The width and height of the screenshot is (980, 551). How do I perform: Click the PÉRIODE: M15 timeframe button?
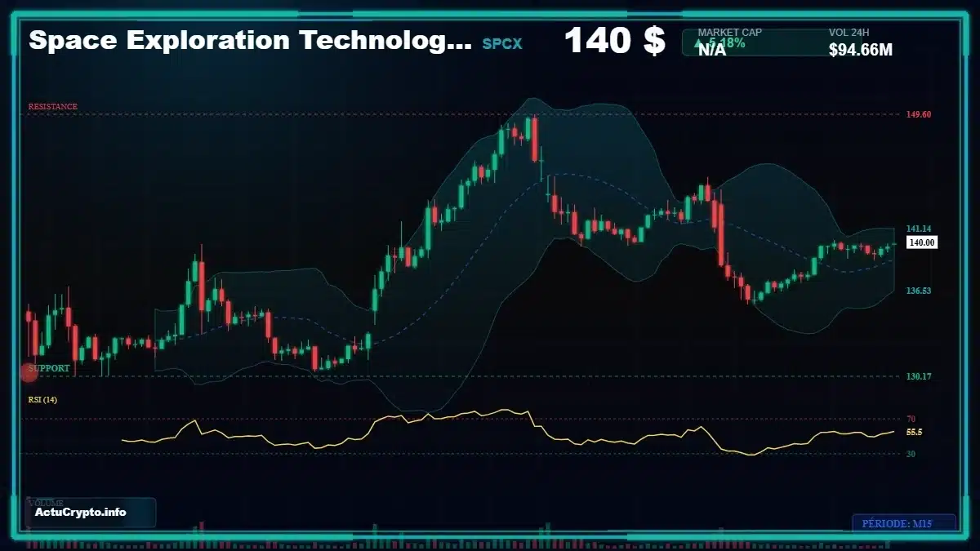click(903, 524)
